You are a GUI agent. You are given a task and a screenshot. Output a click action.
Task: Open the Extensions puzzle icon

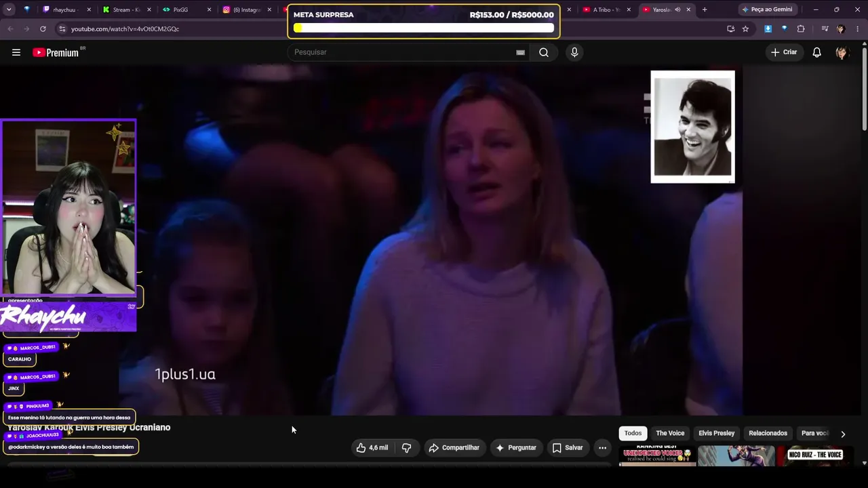(801, 28)
